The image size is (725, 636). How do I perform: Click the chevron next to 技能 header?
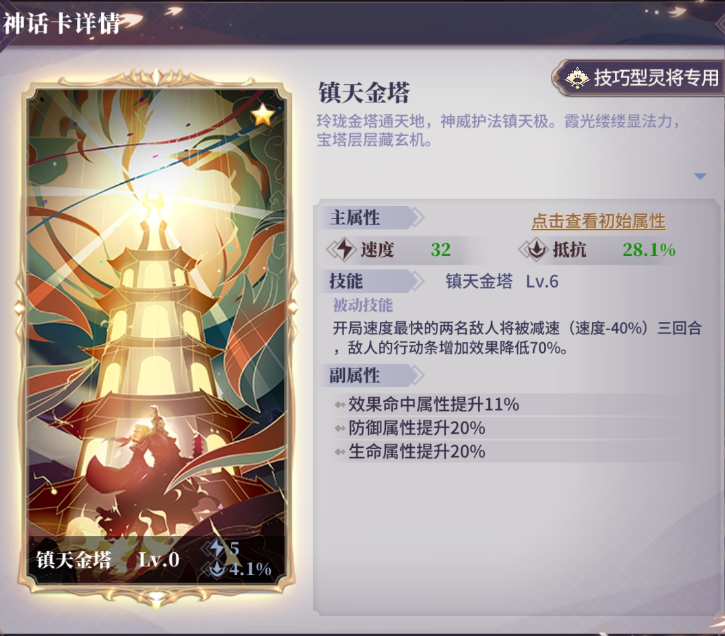click(418, 281)
